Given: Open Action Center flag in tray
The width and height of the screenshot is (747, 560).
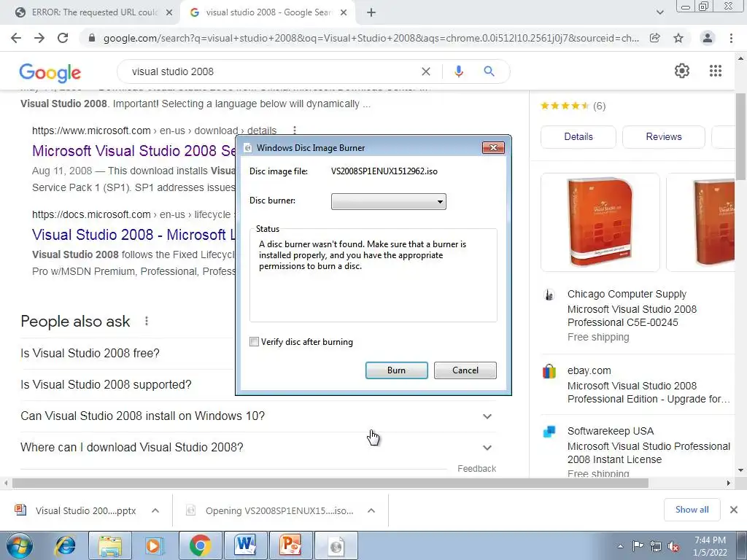Looking at the screenshot, I should click(638, 546).
